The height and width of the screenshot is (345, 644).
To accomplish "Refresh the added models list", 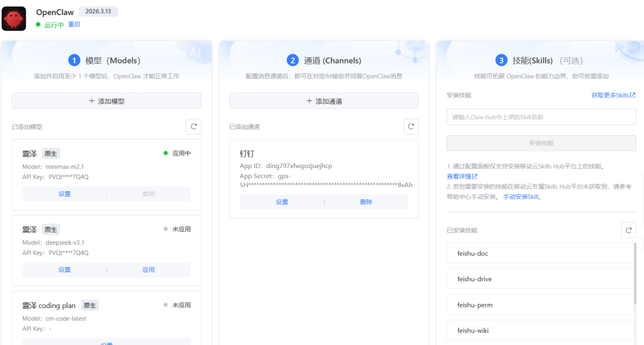I will coord(193,127).
